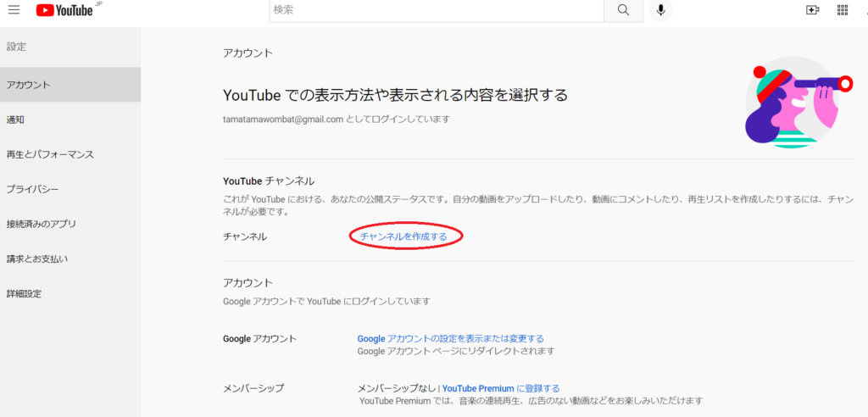Open 通知 settings in the sidebar
This screenshot has height=417, width=868.
[70, 120]
